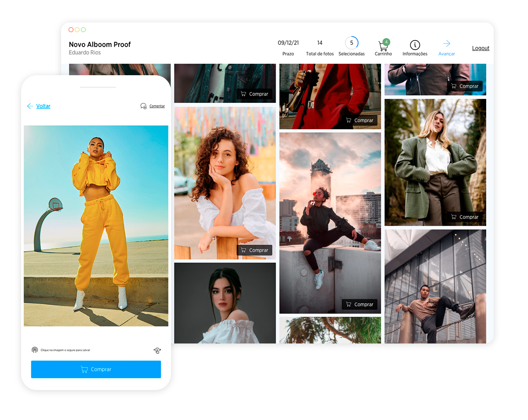Open the man by glass building photo
The width and height of the screenshot is (528, 420).
click(435, 286)
